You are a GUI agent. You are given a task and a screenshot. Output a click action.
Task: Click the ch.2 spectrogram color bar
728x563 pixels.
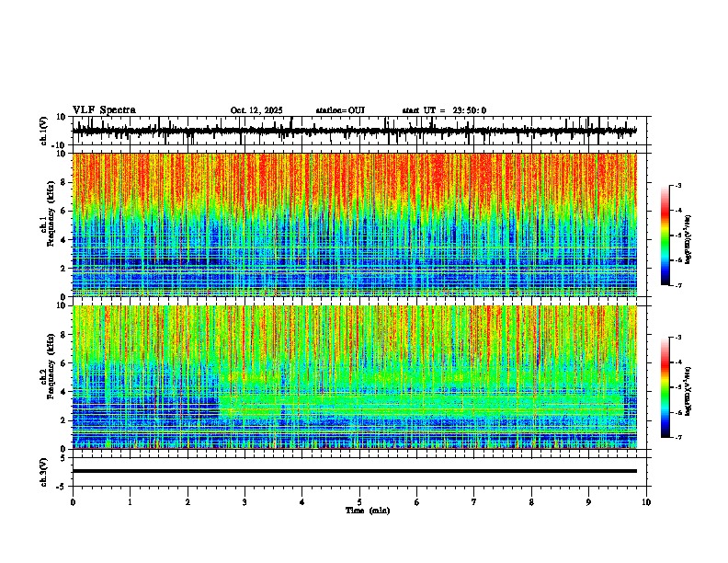[x=665, y=387]
